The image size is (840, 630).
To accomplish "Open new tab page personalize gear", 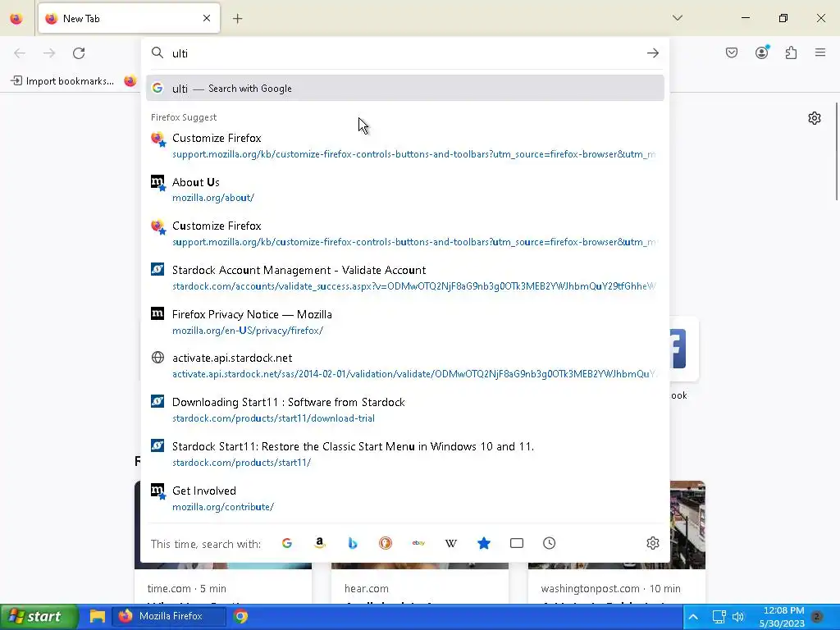I will coord(815,118).
